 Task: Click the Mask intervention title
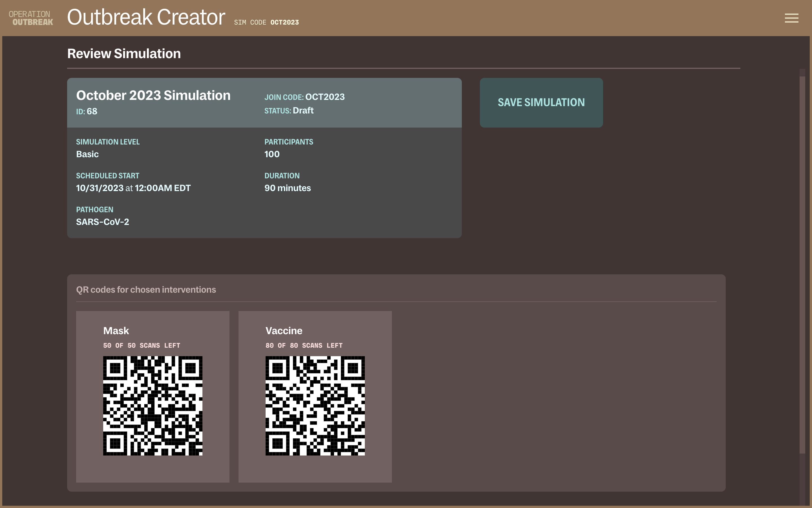click(116, 331)
